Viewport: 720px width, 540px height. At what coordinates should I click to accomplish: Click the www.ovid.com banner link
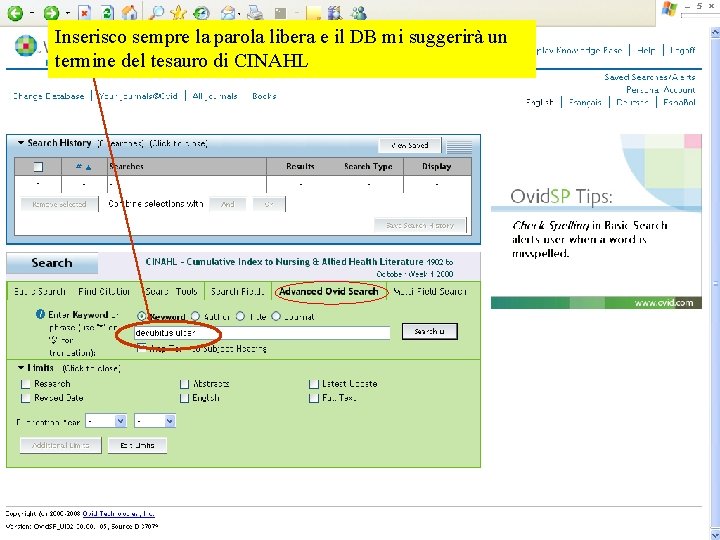click(664, 303)
